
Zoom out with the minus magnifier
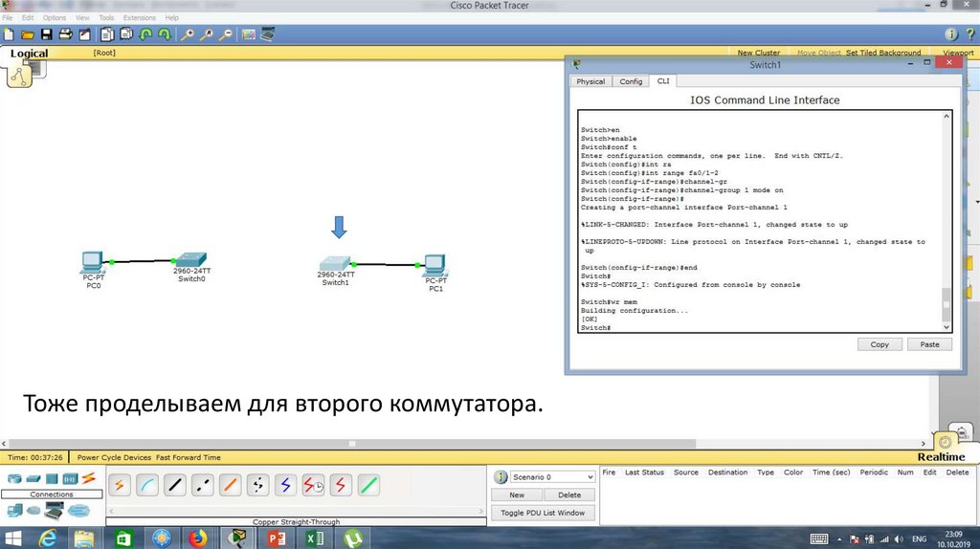(226, 35)
